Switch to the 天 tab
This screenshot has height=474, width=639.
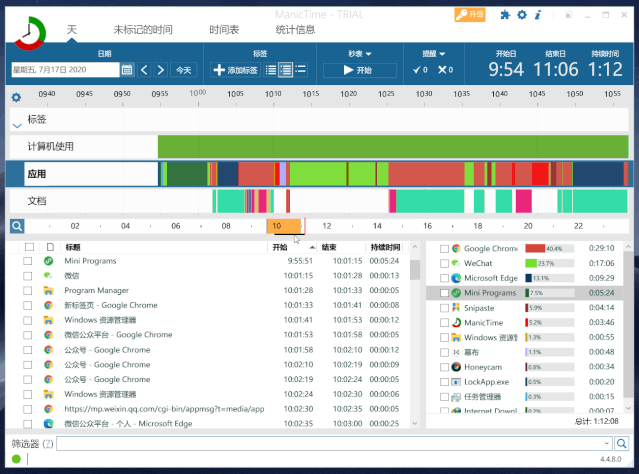[72, 29]
